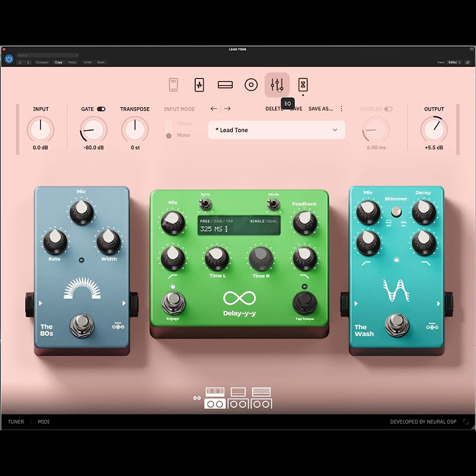Open the Manual preset dropdown in host header
The image size is (476, 476).
click(x=48, y=56)
